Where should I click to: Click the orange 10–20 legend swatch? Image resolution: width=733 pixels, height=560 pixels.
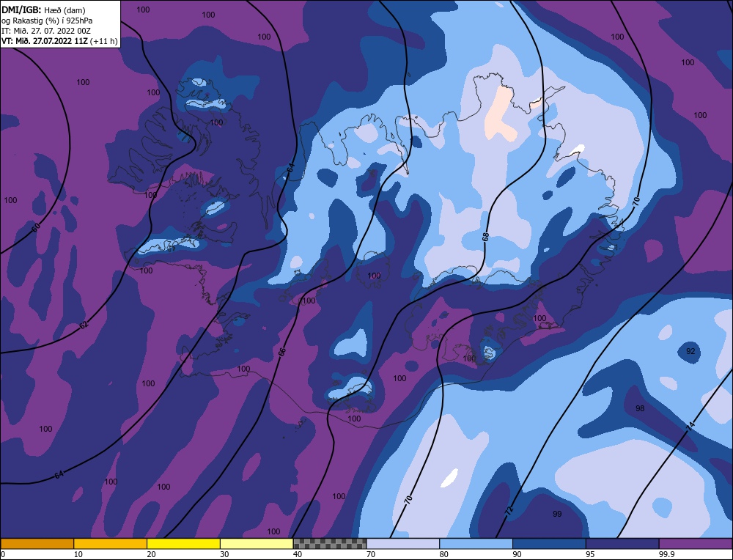(x=111, y=544)
